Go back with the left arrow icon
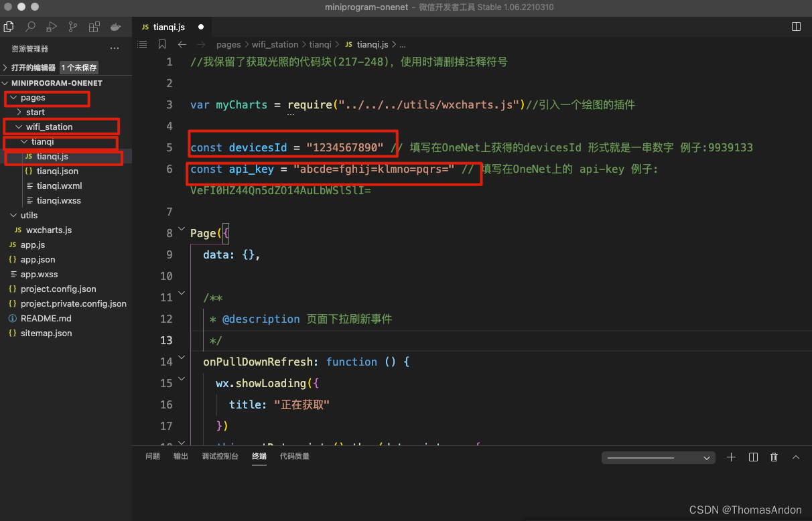Screen dimensions: 812x521 coord(182,44)
